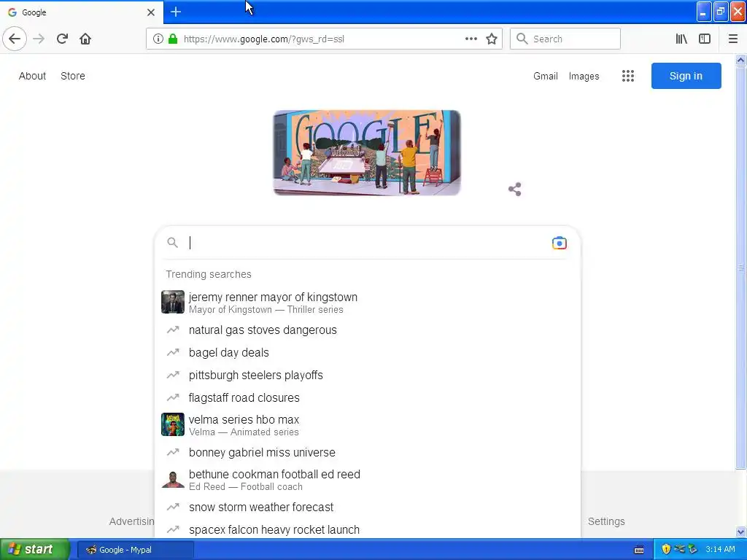Switch to Google - Mypal taskbar button
Viewport: 747px width, 560px height.
[135, 550]
